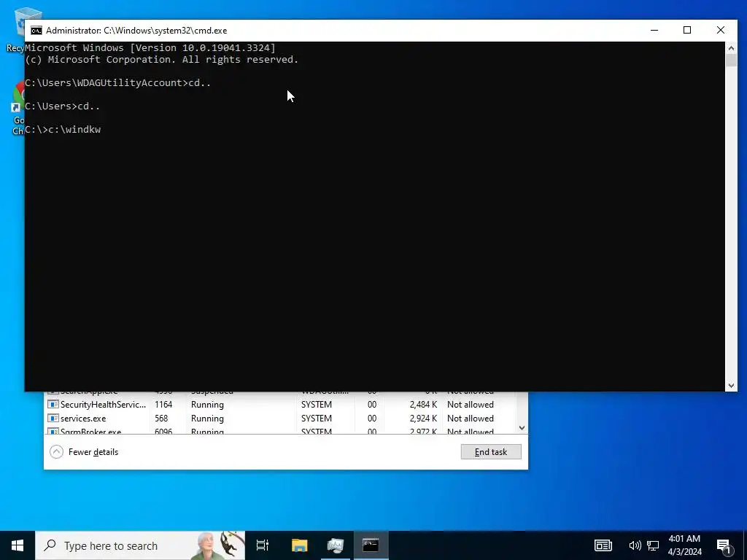Select SecurityHealthServic... process name in Task Manager
747x560 pixels.
(x=103, y=404)
